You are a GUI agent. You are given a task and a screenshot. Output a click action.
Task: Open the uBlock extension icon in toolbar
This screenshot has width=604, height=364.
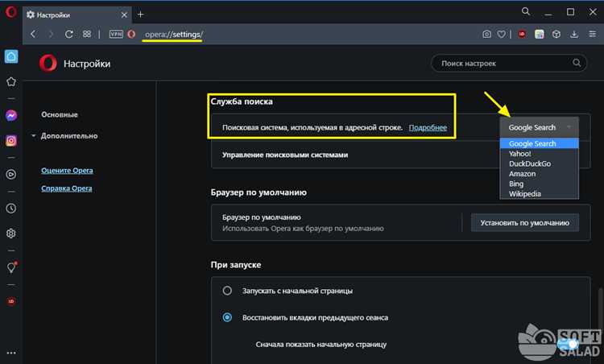[x=522, y=35]
